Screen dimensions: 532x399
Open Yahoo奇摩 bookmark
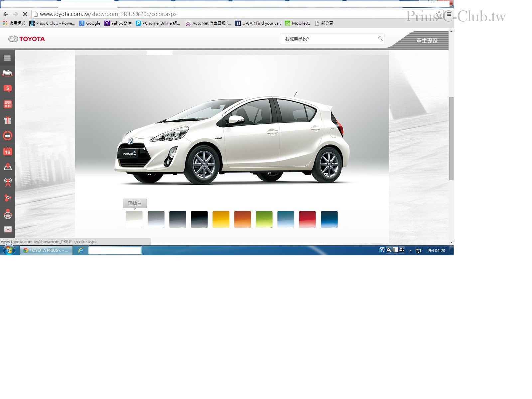(118, 23)
